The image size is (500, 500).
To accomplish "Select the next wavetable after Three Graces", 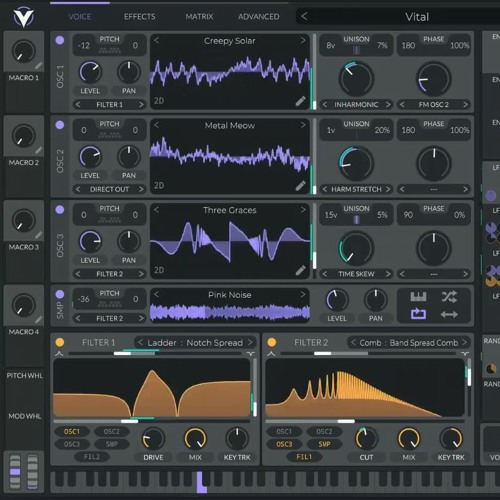I will pyautogui.click(x=303, y=210).
